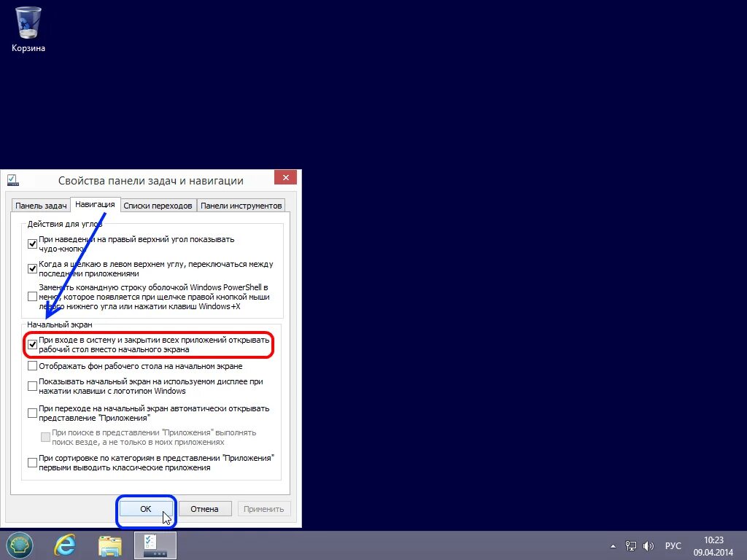The width and height of the screenshot is (747, 560).
Task: Enable replacing command prompt with Windows PowerShell
Action: coord(32,297)
